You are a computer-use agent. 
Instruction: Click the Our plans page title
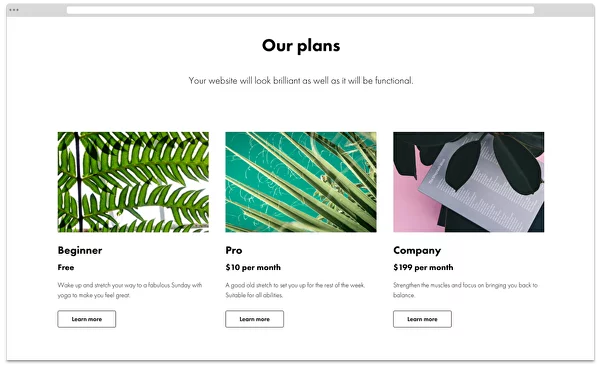(301, 46)
